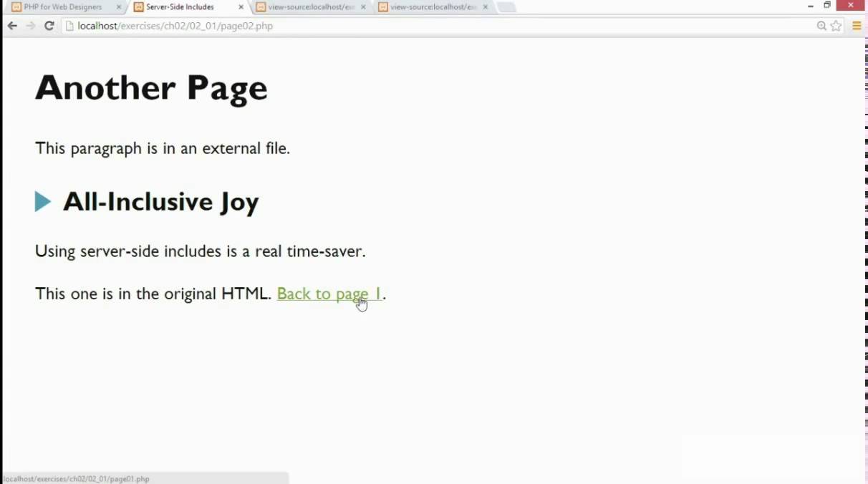The width and height of the screenshot is (868, 484).
Task: Bookmark this page with the star icon
Action: 836,26
